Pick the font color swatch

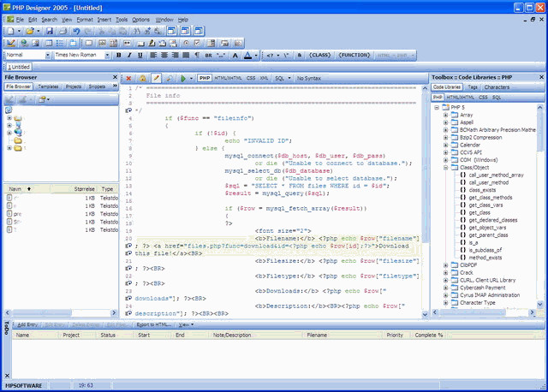click(x=247, y=55)
